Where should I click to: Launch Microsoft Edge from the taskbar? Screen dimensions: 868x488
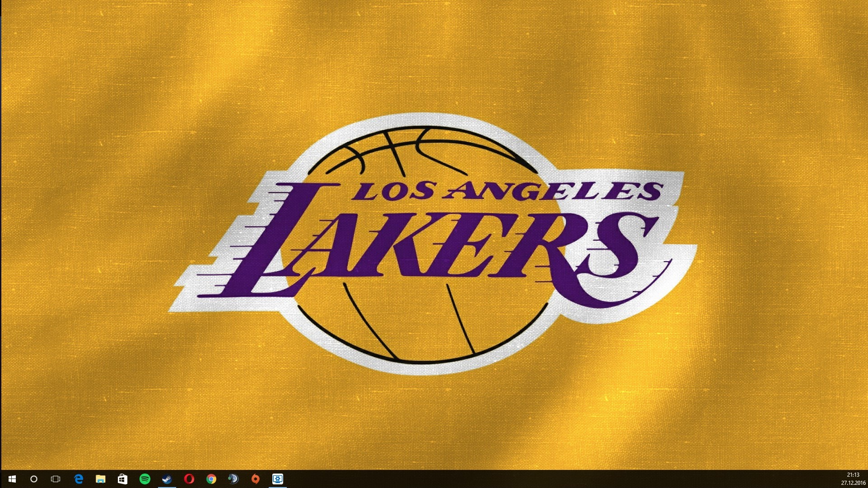(x=79, y=479)
